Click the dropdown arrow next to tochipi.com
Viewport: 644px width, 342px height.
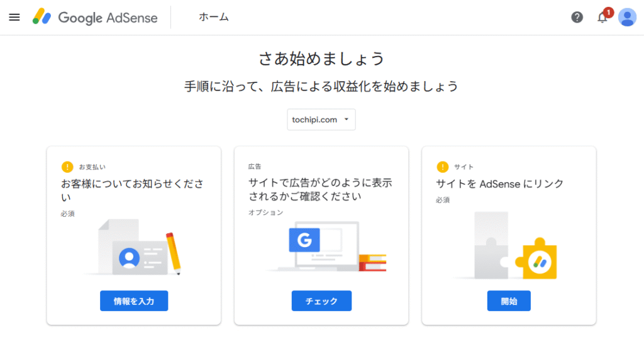[x=347, y=119]
